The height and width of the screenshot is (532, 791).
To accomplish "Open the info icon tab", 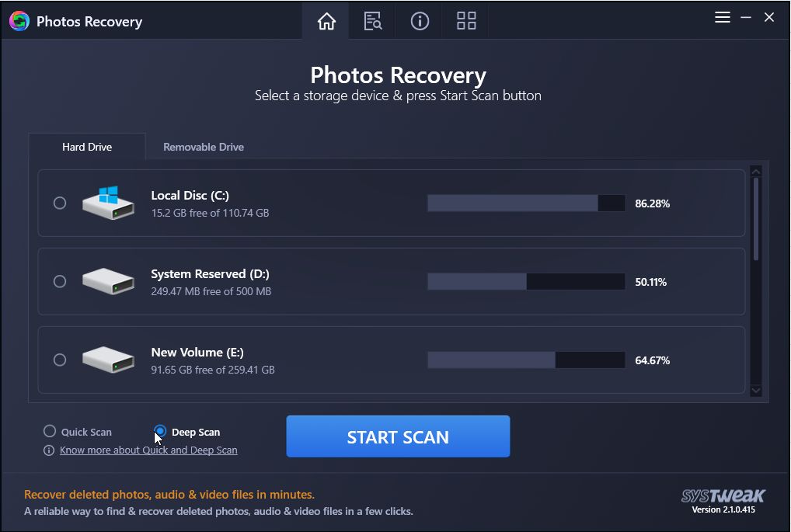I will coord(420,21).
